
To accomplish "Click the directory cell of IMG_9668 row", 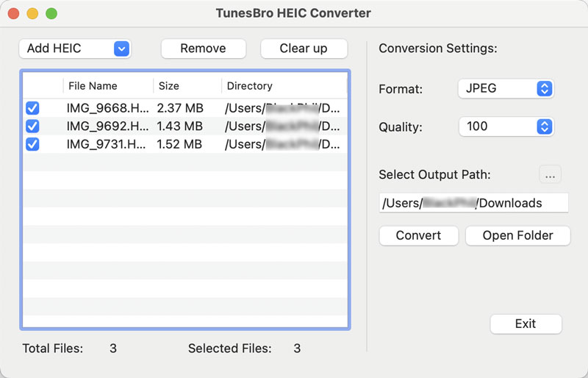I will click(282, 108).
